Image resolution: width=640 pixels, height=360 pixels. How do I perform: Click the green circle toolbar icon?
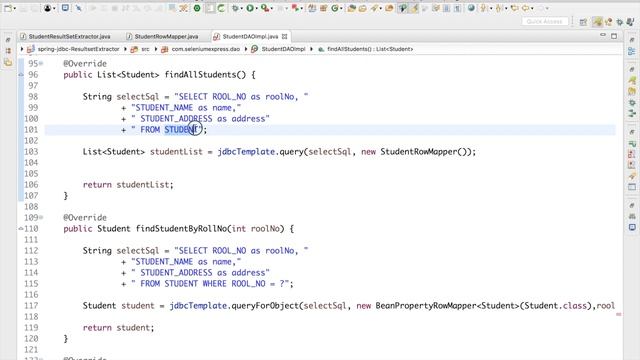(197, 8)
